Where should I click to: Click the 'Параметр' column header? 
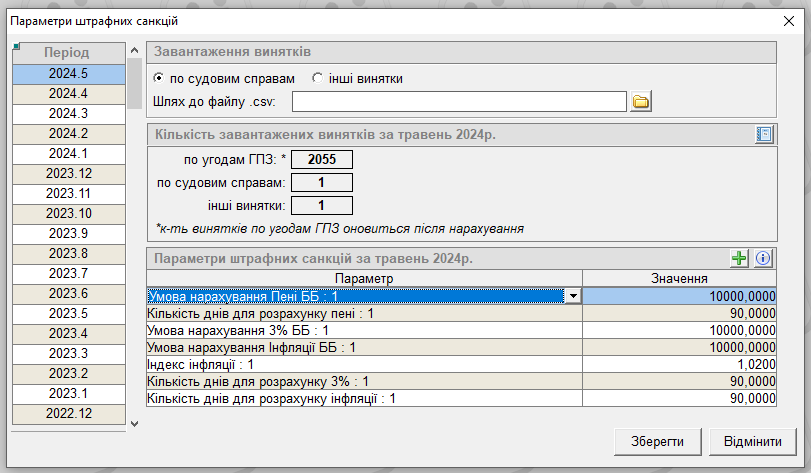pos(364,278)
